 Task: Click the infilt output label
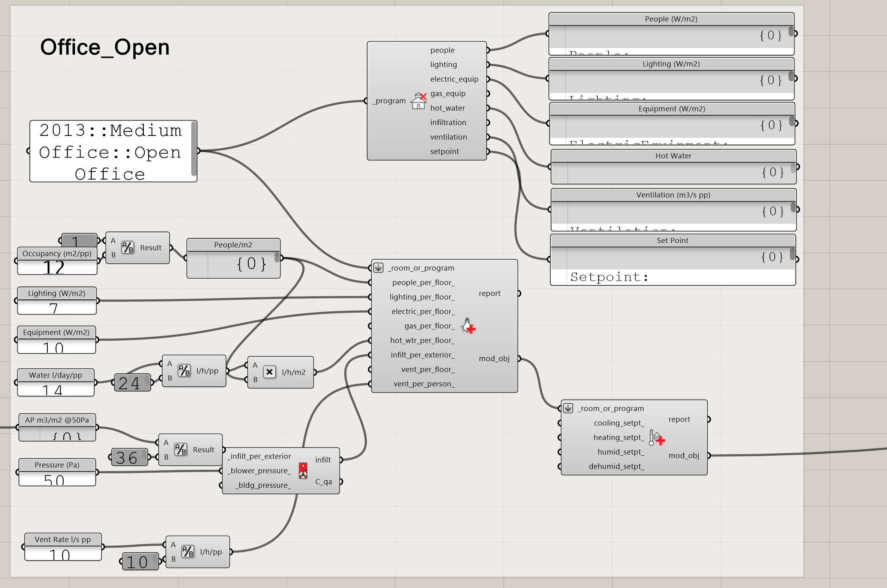pyautogui.click(x=323, y=459)
